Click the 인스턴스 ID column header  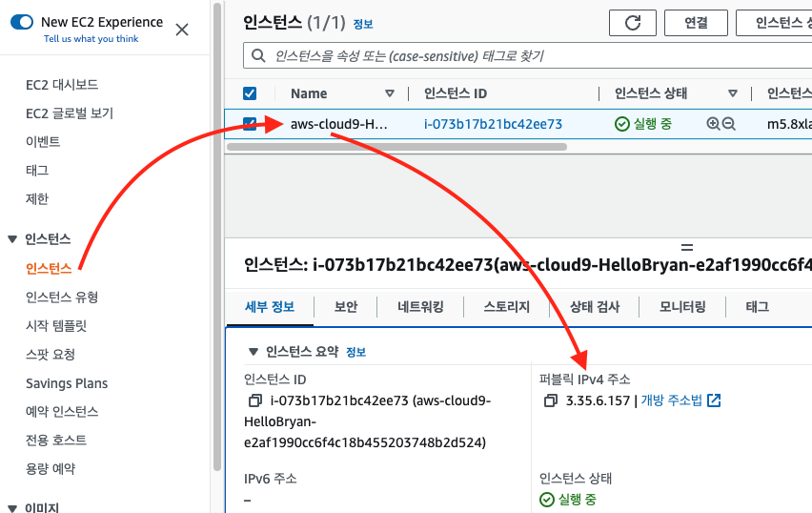(x=456, y=93)
